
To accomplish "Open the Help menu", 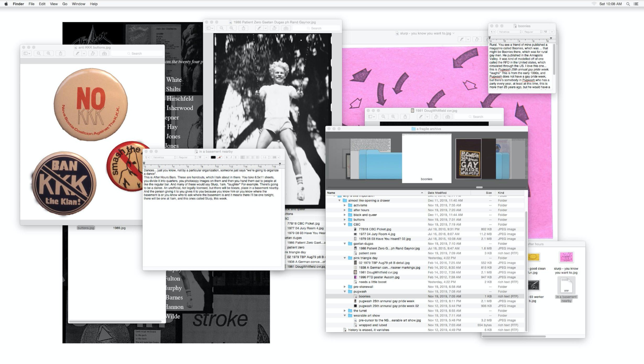I will (94, 4).
